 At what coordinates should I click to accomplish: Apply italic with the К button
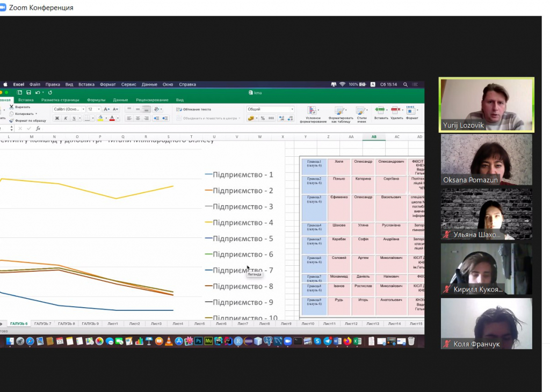click(x=65, y=119)
